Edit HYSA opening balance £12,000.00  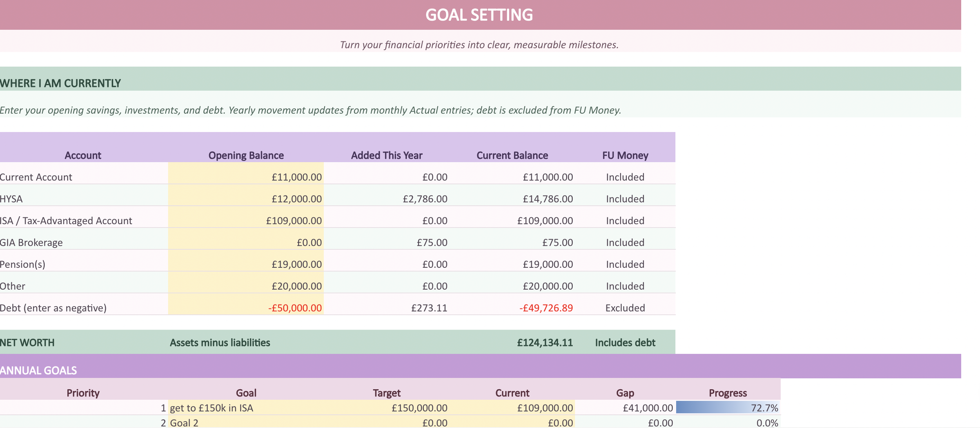(x=246, y=195)
